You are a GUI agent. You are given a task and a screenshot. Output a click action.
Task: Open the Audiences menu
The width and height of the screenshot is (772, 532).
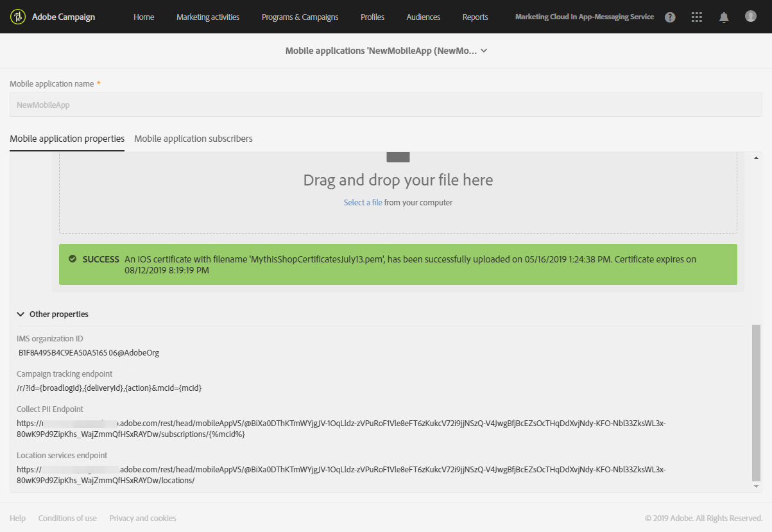click(x=424, y=17)
